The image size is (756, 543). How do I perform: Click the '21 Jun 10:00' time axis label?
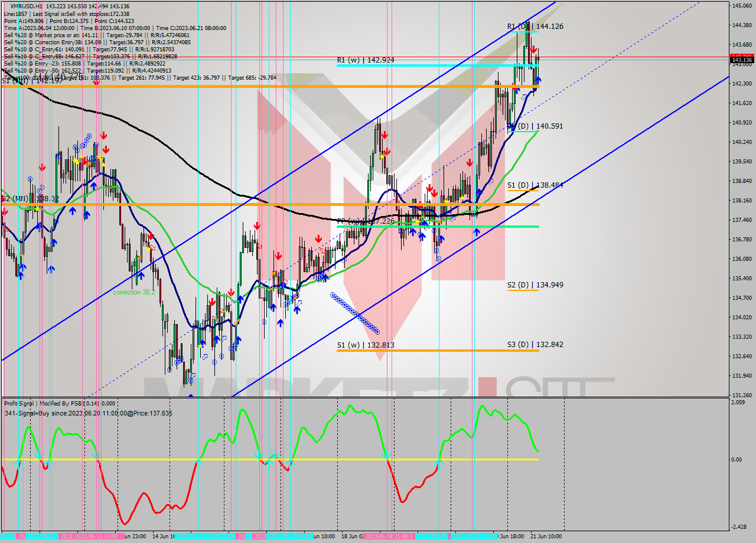tap(546, 537)
